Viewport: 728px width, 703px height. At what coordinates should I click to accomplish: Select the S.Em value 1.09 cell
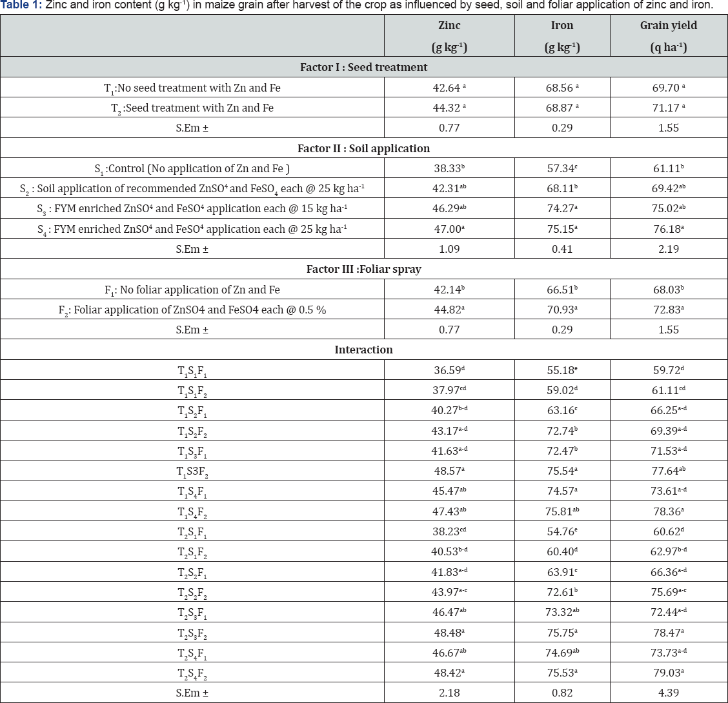click(x=449, y=249)
